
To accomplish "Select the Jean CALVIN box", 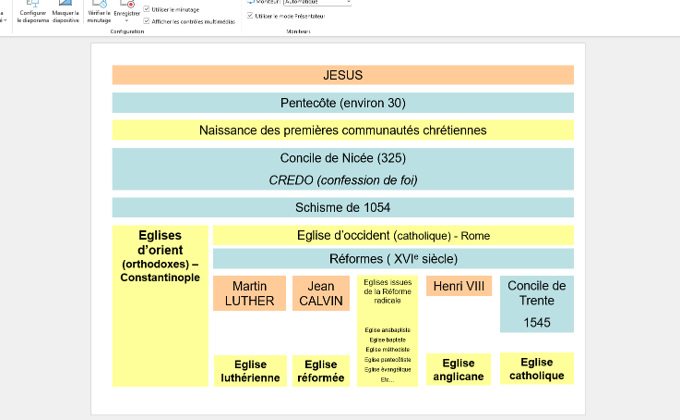I will (320, 293).
